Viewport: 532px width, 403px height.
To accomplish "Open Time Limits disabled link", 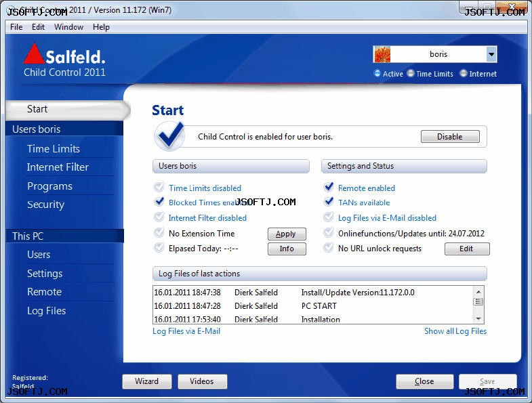I will (205, 188).
